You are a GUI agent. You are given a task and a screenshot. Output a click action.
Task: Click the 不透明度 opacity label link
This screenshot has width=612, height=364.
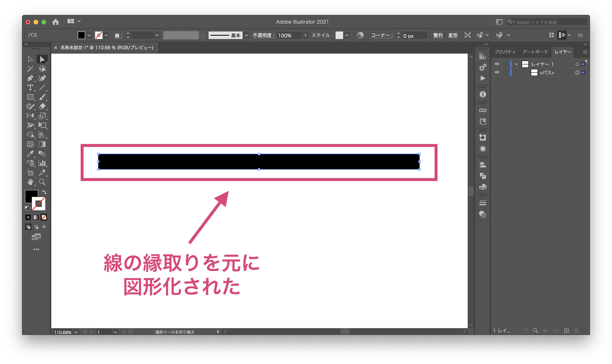pos(263,35)
